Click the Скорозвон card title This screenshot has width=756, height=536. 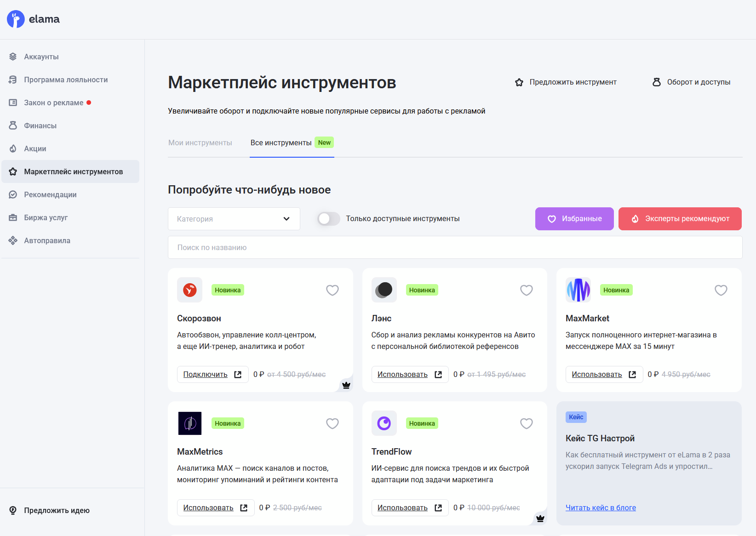click(x=199, y=319)
